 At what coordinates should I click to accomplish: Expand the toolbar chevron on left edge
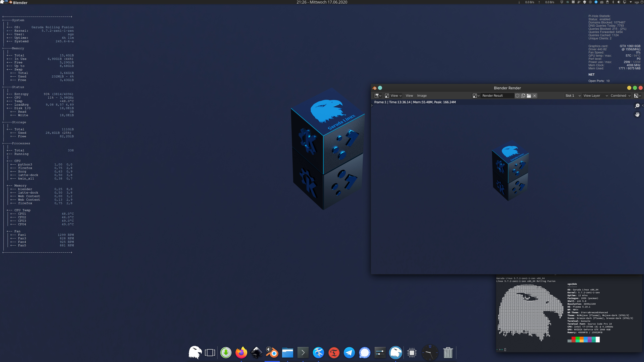(372, 105)
